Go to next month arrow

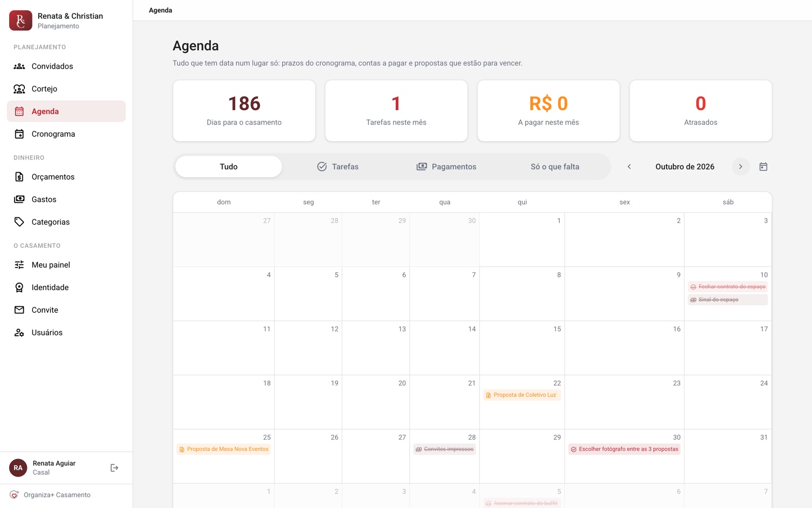click(x=740, y=167)
